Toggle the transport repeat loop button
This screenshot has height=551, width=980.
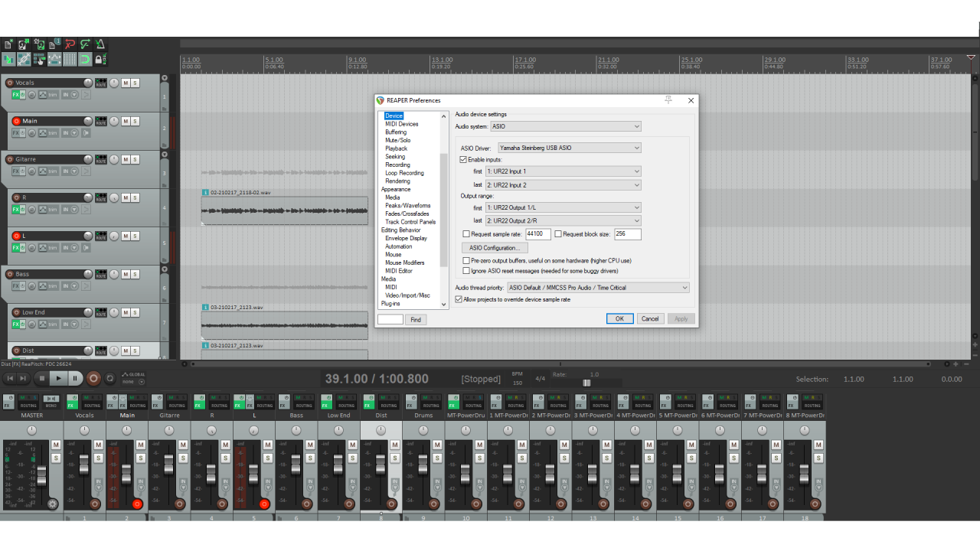[x=109, y=378]
